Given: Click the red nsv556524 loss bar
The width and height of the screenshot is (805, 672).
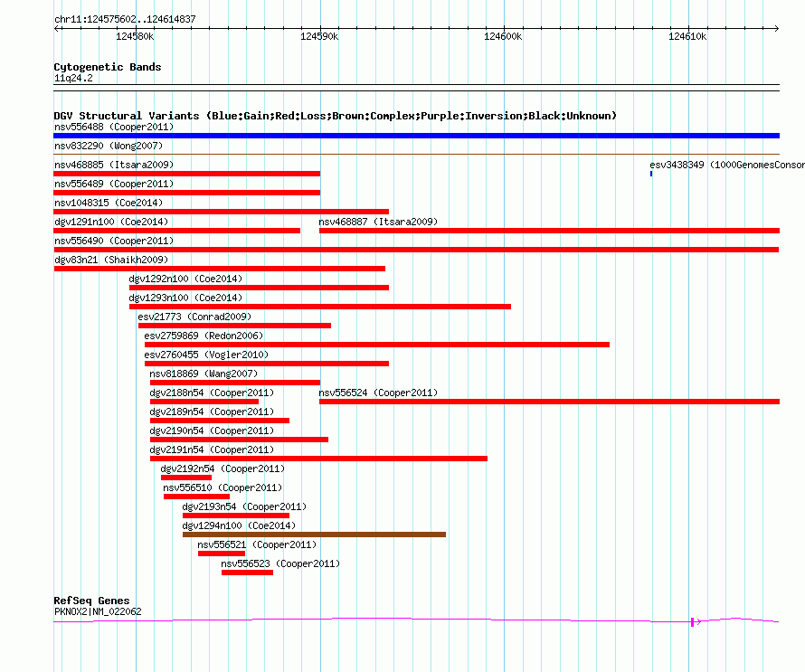Looking at the screenshot, I should click(x=549, y=402).
